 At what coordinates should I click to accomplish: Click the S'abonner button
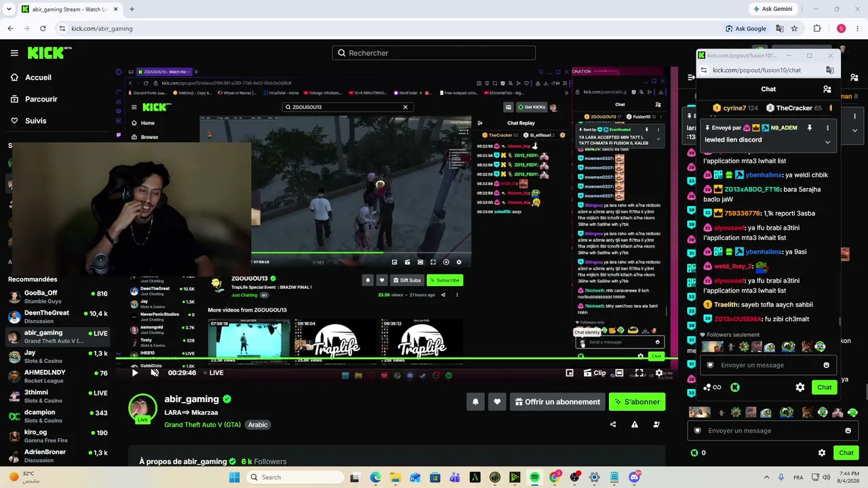click(x=637, y=402)
